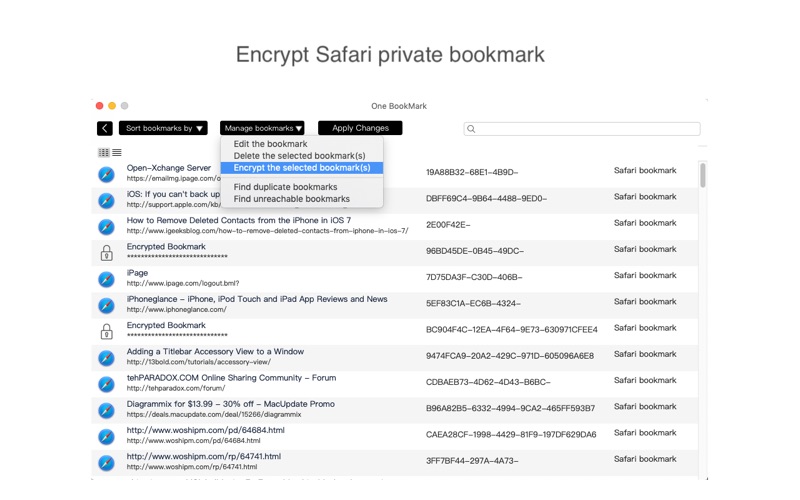Select Diagrammix for $13.99 bookmark title
This screenshot has height=500, width=800.
[231, 404]
